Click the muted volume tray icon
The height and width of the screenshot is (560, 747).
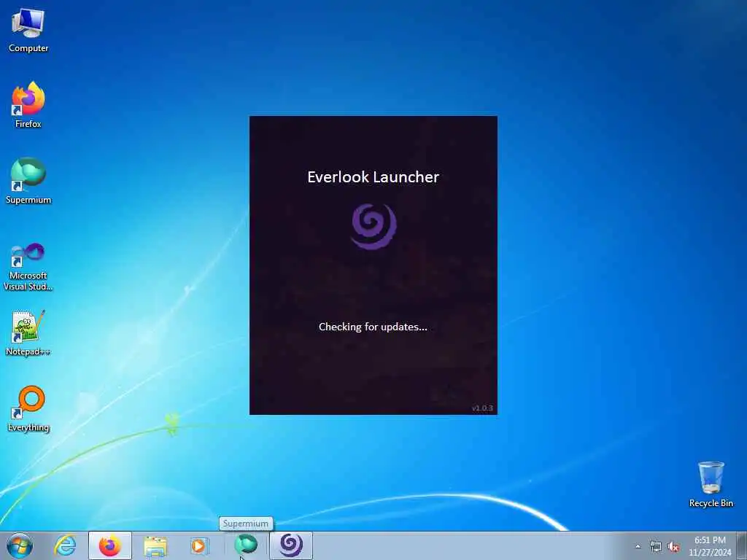pos(673,546)
